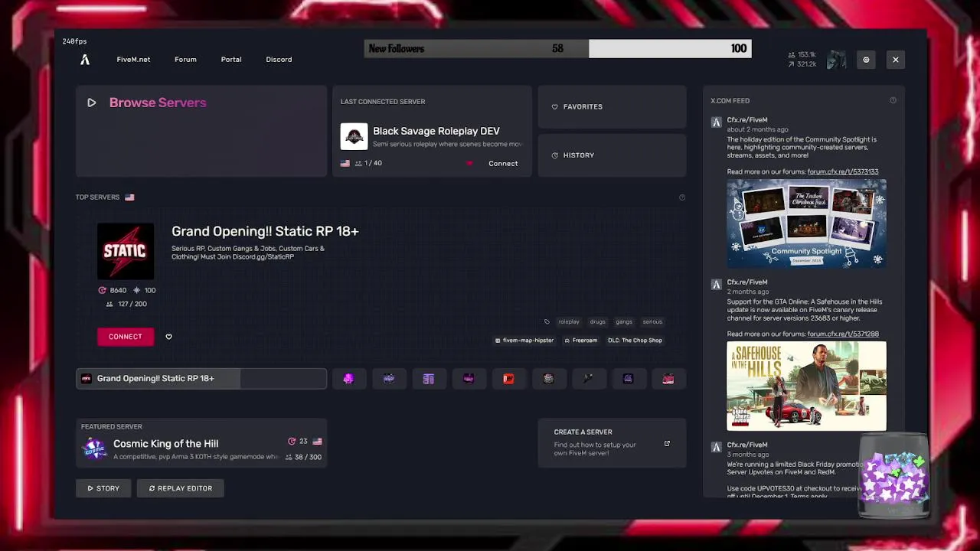Viewport: 980px width, 551px height.
Task: Select the drugs tag
Action: tap(597, 322)
